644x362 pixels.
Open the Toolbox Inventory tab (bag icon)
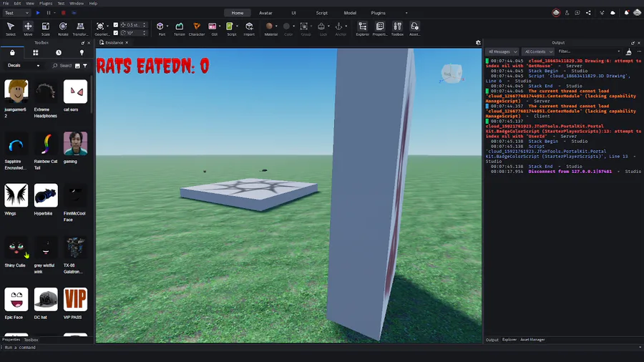point(12,52)
